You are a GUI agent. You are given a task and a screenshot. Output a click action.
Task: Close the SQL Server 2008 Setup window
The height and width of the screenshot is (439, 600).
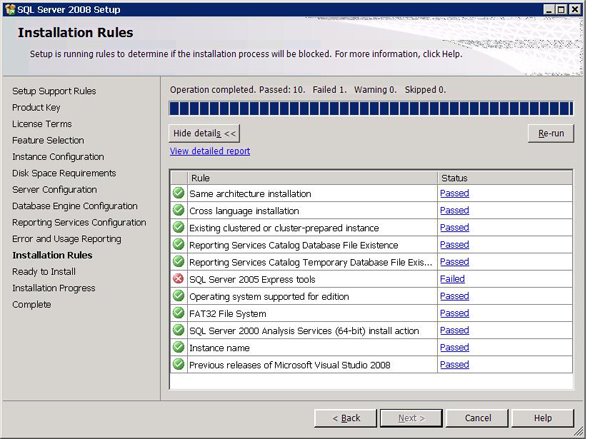574,9
